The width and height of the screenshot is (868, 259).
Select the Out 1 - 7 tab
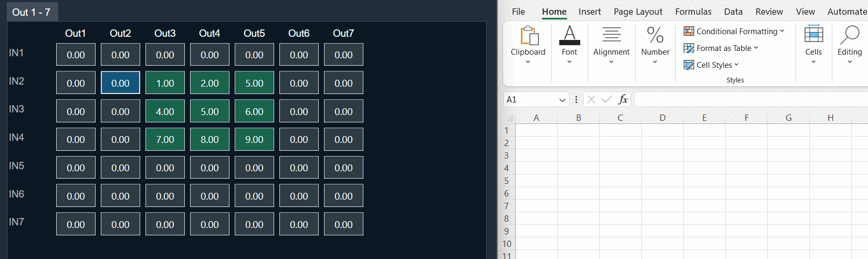click(32, 12)
